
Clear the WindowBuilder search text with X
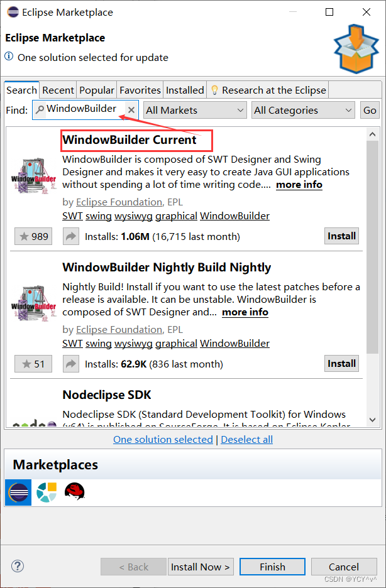(131, 110)
